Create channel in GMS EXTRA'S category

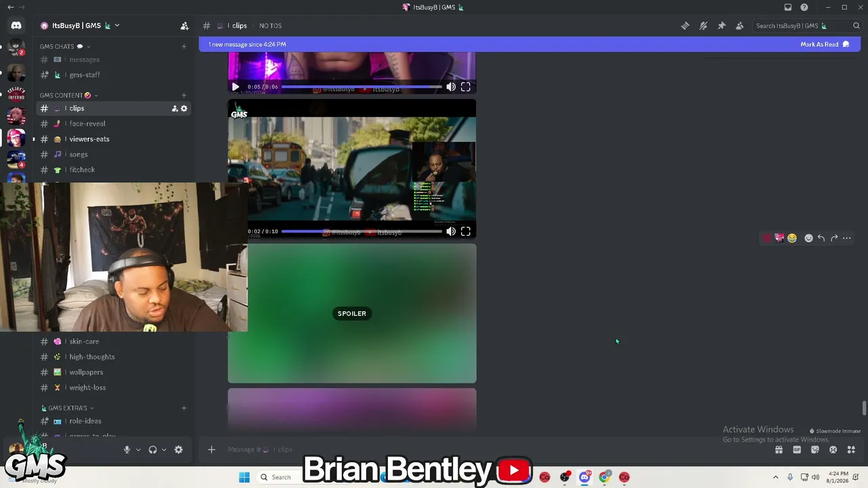pos(184,408)
